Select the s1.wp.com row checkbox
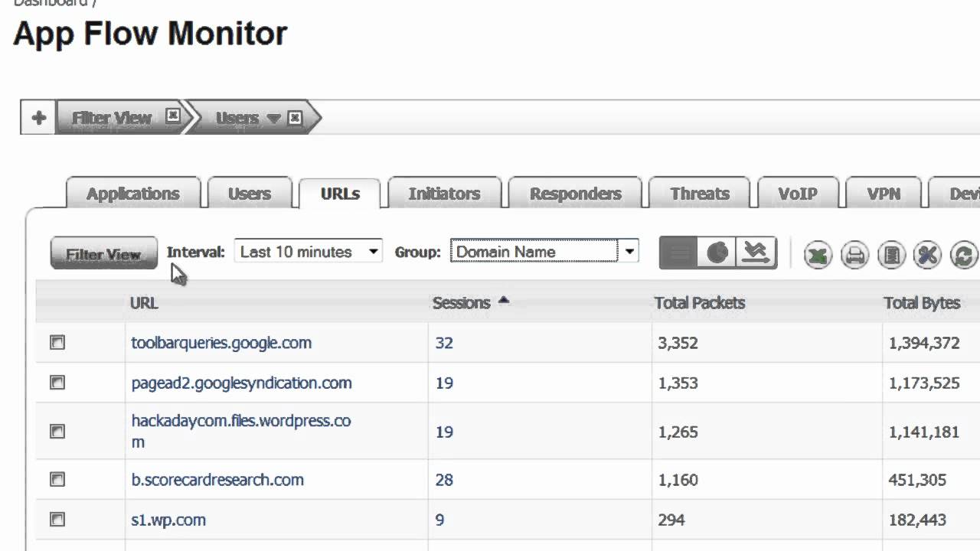980x551 pixels. (57, 520)
